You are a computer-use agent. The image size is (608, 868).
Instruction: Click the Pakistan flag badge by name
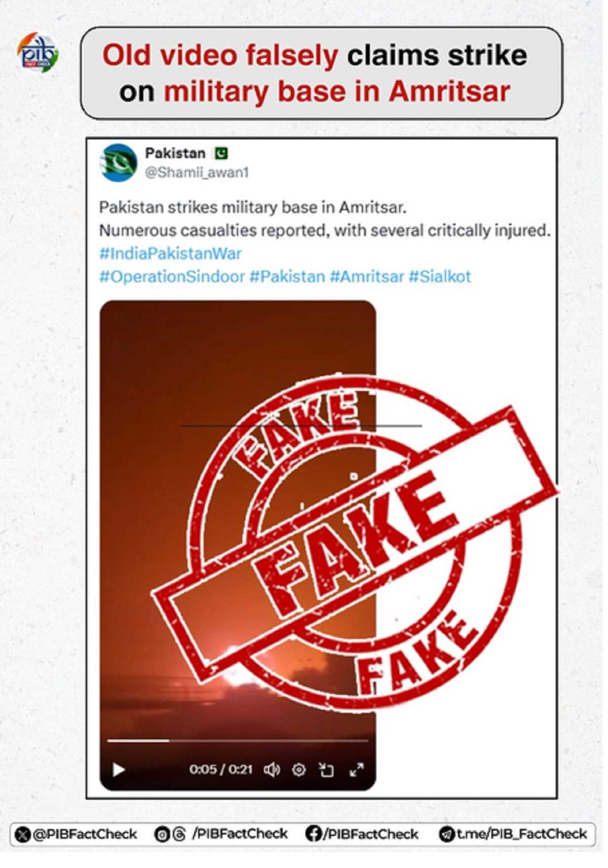(221, 153)
